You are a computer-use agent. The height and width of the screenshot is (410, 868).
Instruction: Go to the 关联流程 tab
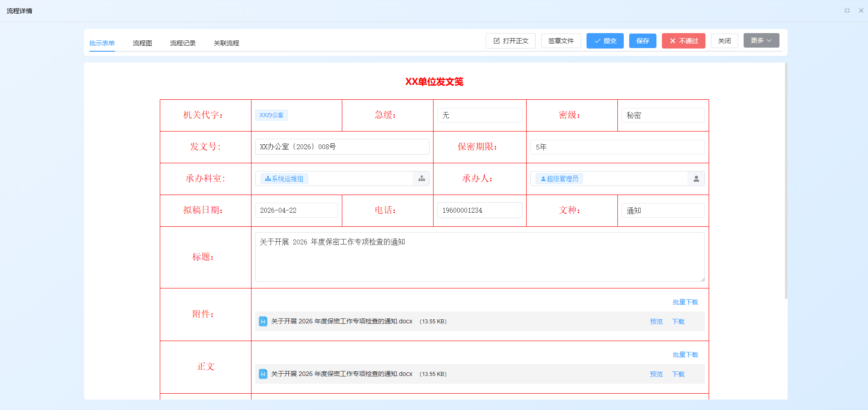tap(227, 43)
